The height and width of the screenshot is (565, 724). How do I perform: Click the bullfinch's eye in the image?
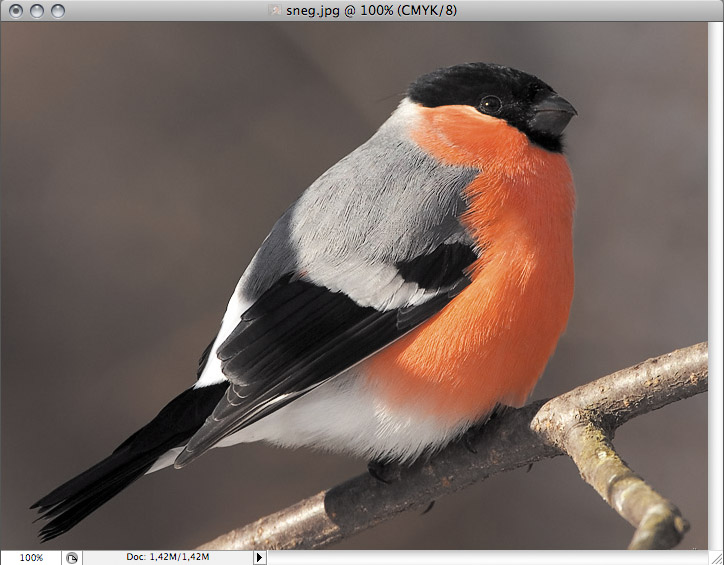490,104
